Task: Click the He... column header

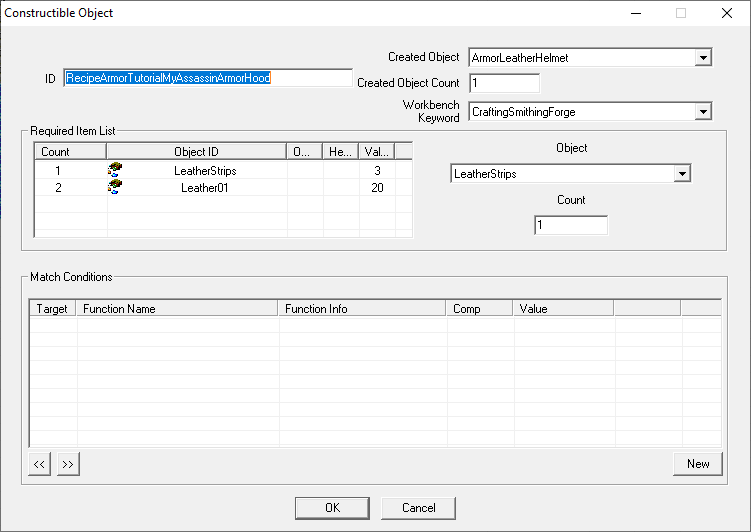Action: (x=340, y=152)
